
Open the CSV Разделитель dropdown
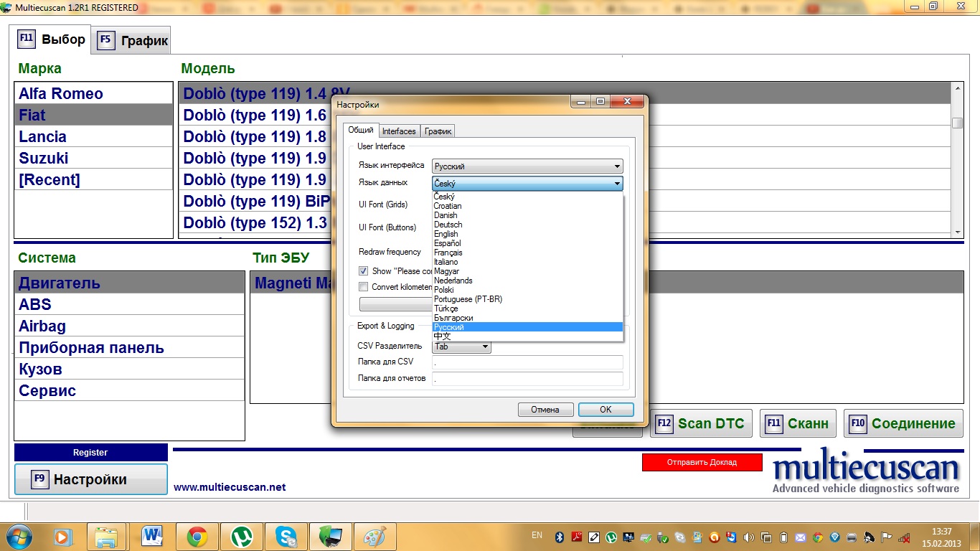(462, 347)
